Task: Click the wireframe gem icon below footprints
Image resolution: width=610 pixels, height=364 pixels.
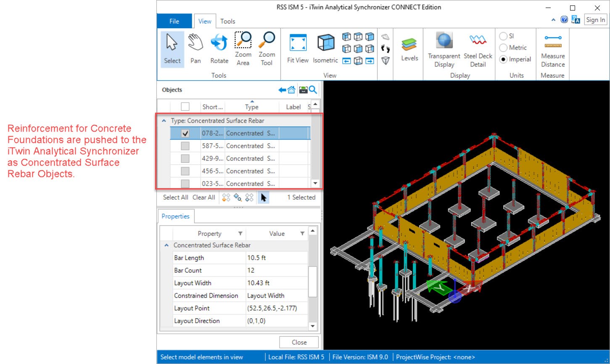Action: click(x=386, y=61)
